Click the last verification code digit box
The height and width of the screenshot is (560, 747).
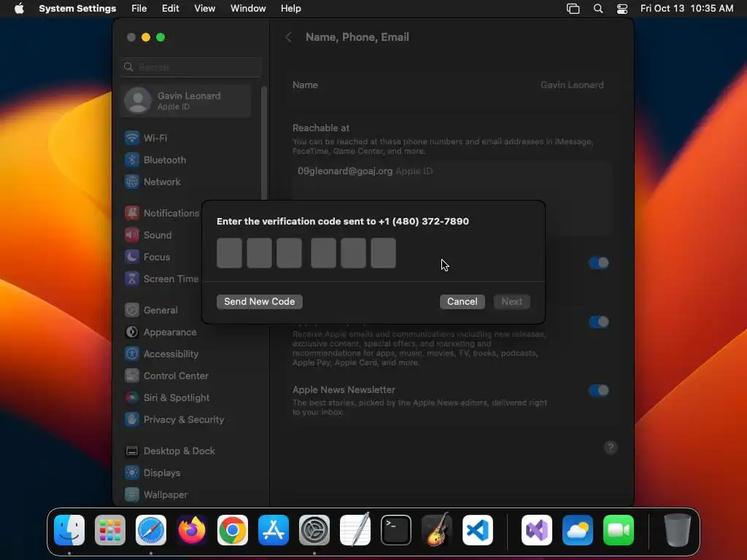click(384, 253)
